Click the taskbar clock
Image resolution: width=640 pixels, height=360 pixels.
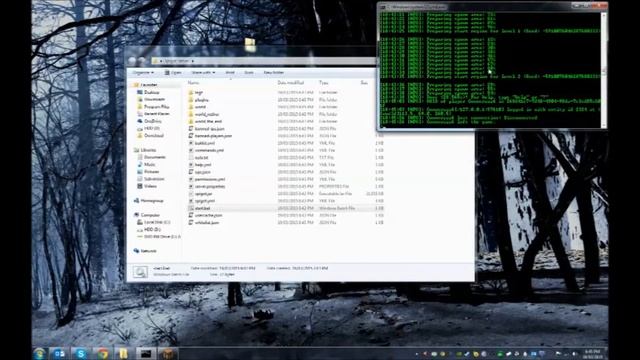click(x=592, y=353)
